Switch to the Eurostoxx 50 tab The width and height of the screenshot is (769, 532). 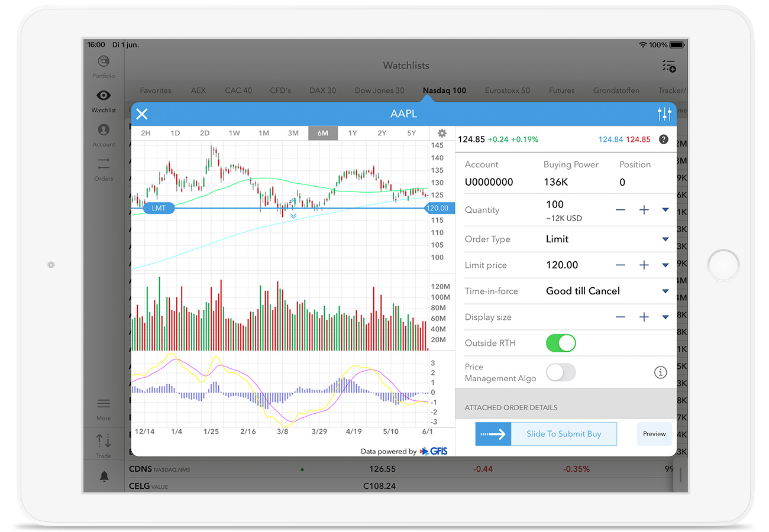click(508, 90)
